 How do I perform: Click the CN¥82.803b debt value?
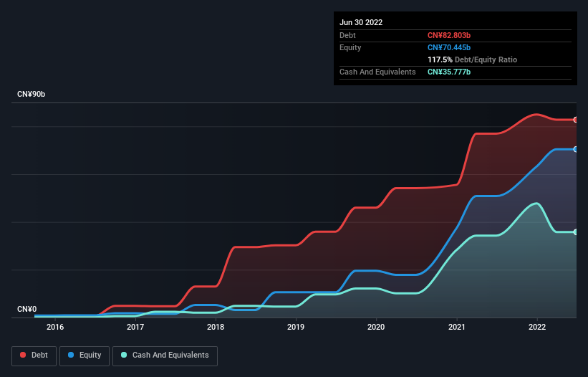449,35
